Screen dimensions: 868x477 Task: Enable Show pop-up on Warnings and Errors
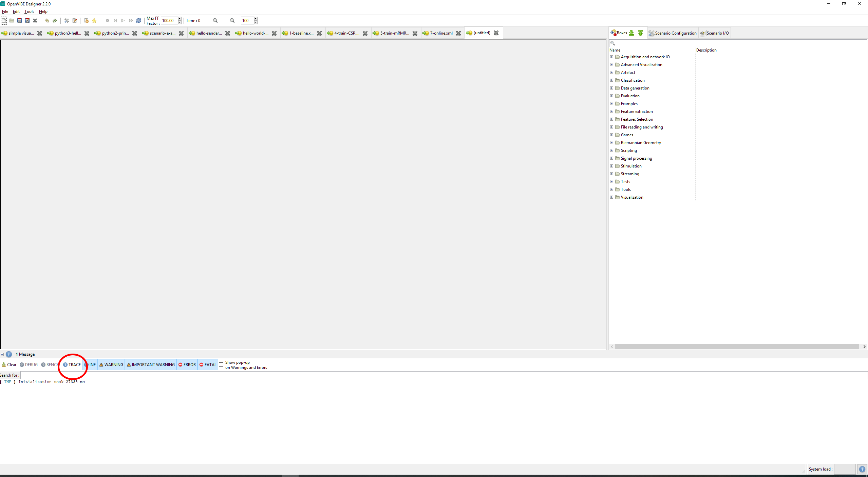pyautogui.click(x=222, y=364)
